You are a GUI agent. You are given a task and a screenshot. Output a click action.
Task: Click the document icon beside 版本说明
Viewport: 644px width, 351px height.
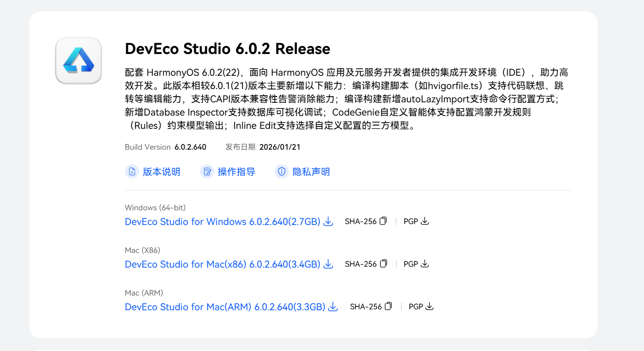[x=132, y=171]
